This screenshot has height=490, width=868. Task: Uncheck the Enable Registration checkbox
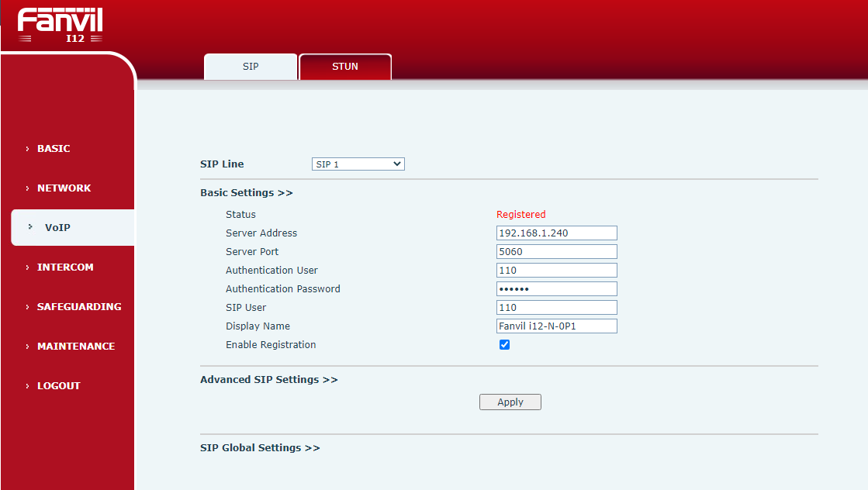(505, 345)
